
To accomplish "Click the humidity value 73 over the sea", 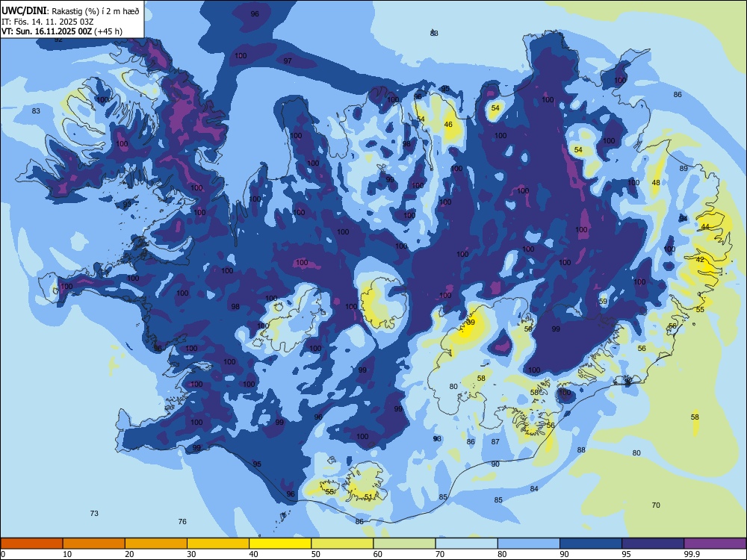I will pyautogui.click(x=94, y=513).
